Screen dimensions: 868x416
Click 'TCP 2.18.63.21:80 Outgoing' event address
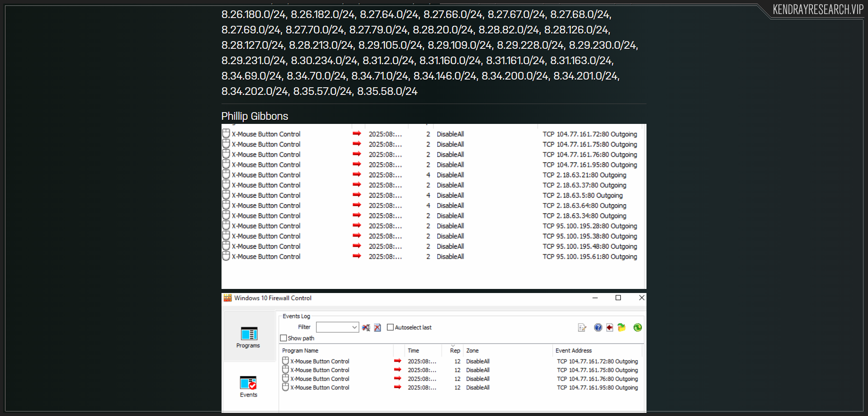tap(585, 175)
